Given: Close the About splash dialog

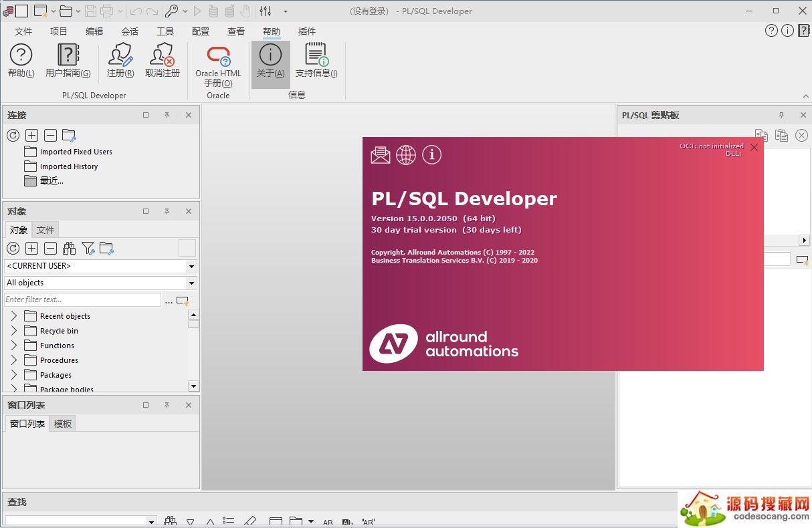Looking at the screenshot, I should point(754,148).
